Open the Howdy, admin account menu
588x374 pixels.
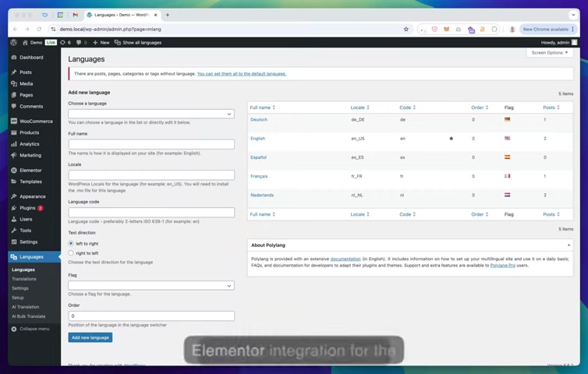click(x=559, y=43)
